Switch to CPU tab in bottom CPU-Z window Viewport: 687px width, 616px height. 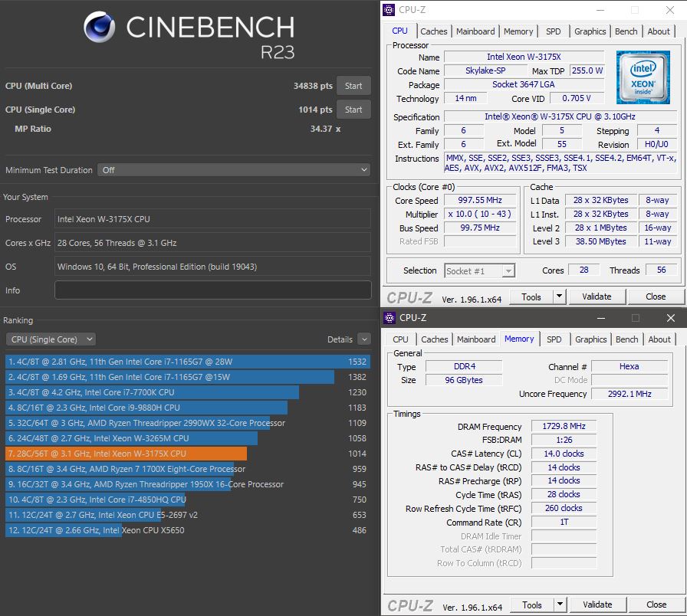click(400, 339)
